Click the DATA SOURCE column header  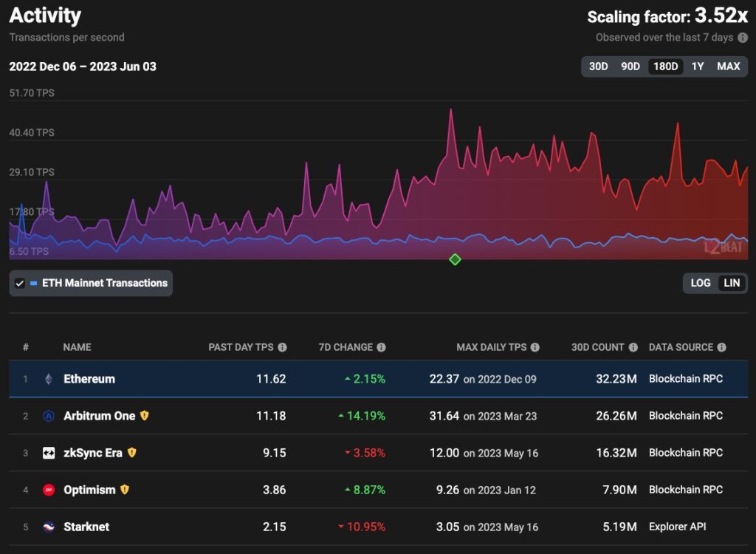(681, 347)
